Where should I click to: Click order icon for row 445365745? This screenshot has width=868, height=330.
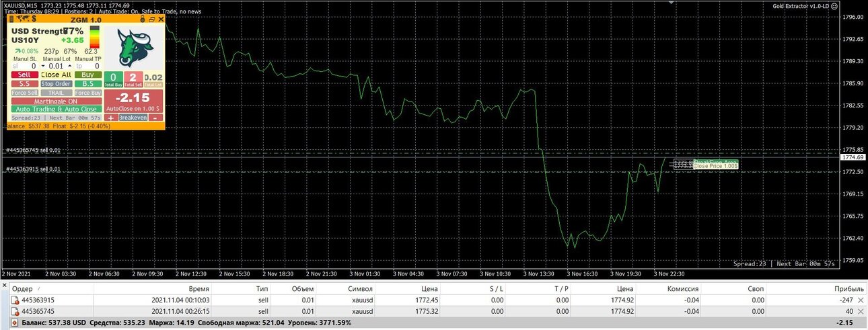[14, 311]
